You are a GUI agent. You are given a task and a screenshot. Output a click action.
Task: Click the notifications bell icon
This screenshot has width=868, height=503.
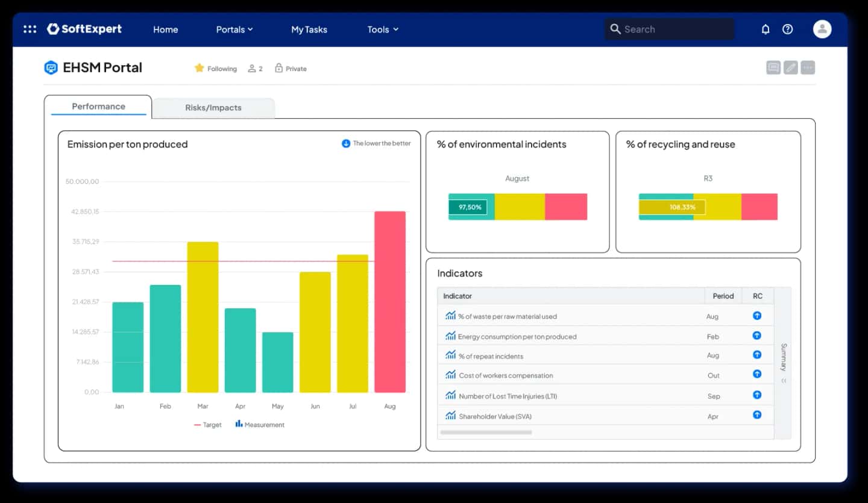coord(766,29)
